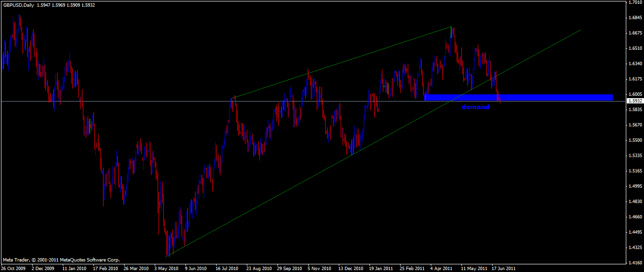Click the 4 Apr 2011 date label
644x272 pixels.
click(x=442, y=269)
